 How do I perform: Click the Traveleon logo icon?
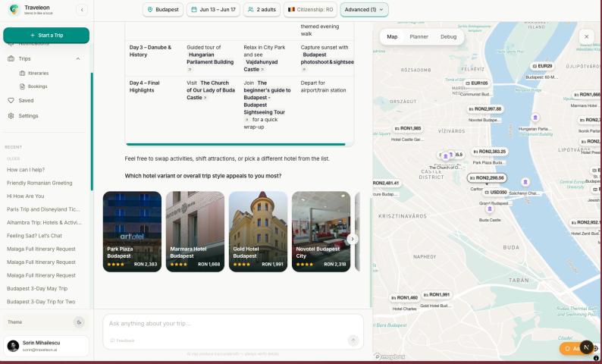[14, 10]
